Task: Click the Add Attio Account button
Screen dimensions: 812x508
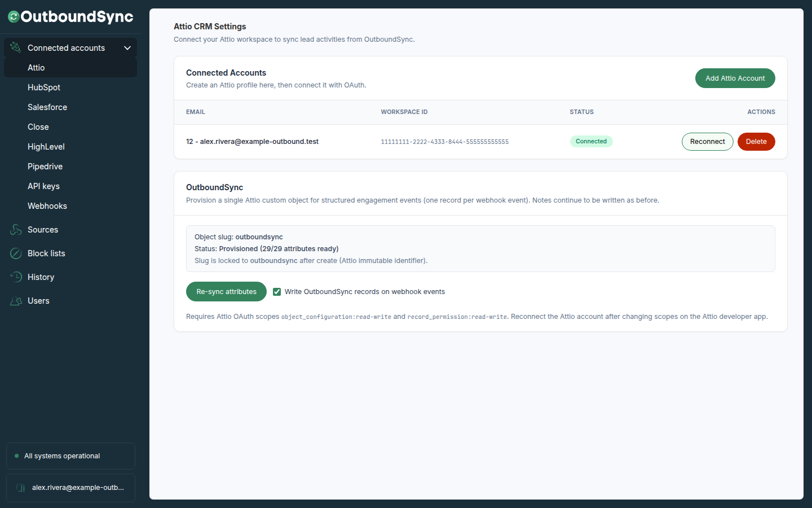Action: click(735, 78)
